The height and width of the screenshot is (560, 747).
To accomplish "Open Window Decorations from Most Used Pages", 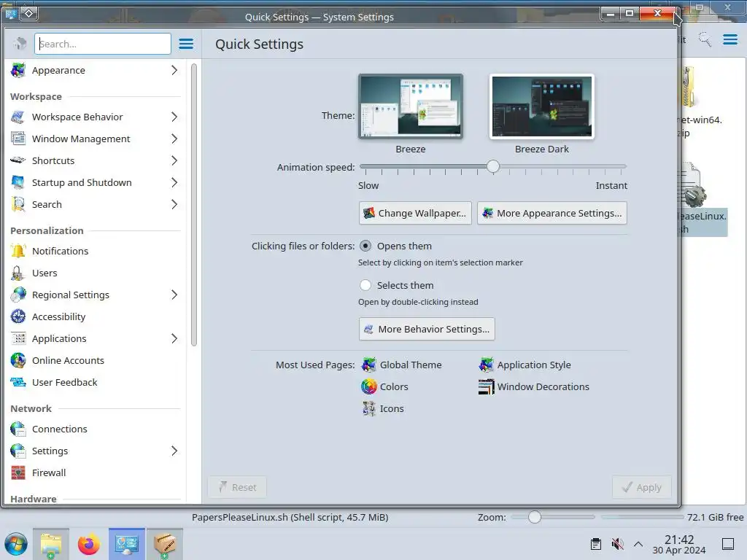I will pos(533,386).
